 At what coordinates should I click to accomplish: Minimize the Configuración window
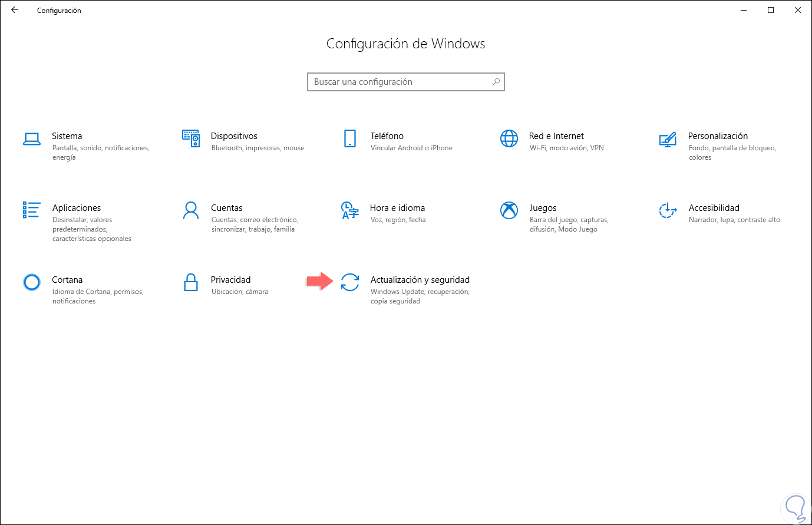[x=744, y=10]
